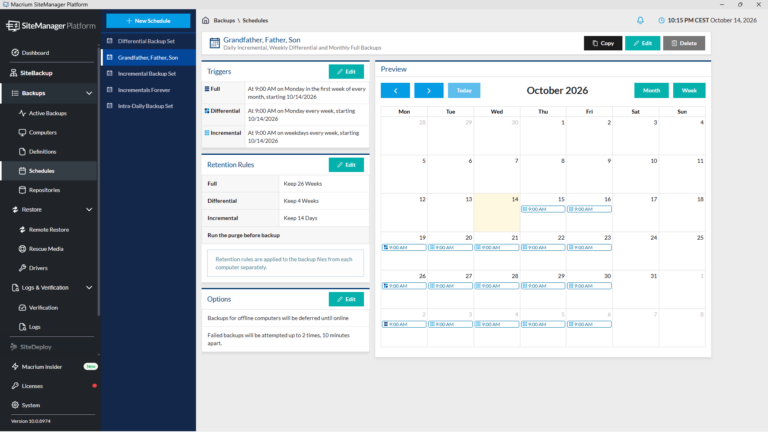Click the Edit button in schedule header
The image size is (768, 432).
(x=643, y=43)
